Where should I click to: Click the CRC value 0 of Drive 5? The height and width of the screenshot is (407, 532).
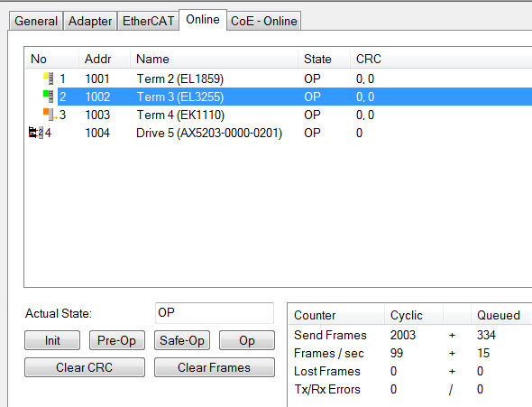[x=359, y=133]
